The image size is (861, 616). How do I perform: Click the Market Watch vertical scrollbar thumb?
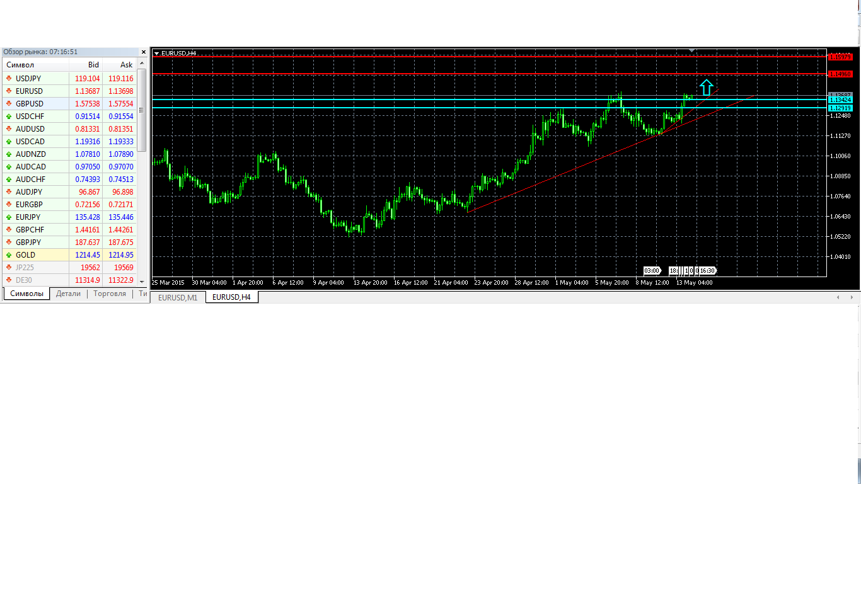(142, 110)
